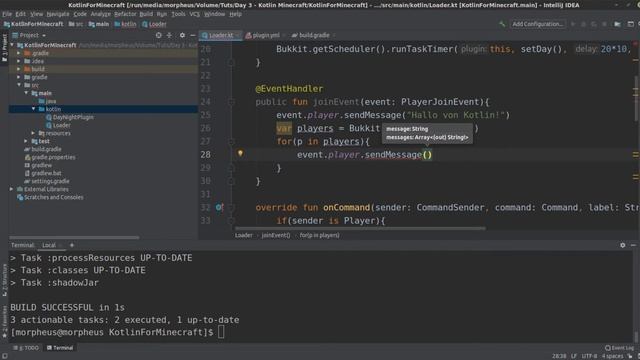640x360 pixels.
Task: Select Loader file in project tree
Action: pyautogui.click(x=58, y=125)
